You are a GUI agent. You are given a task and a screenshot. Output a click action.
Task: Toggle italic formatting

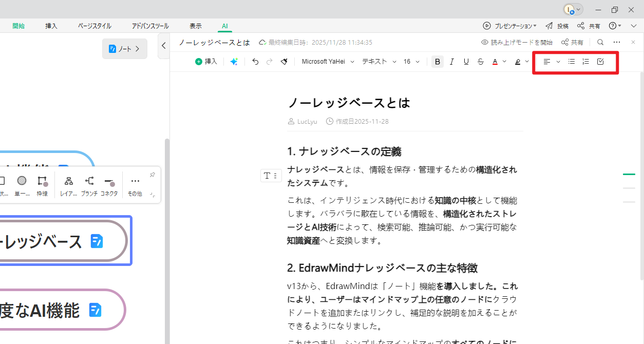pos(451,61)
